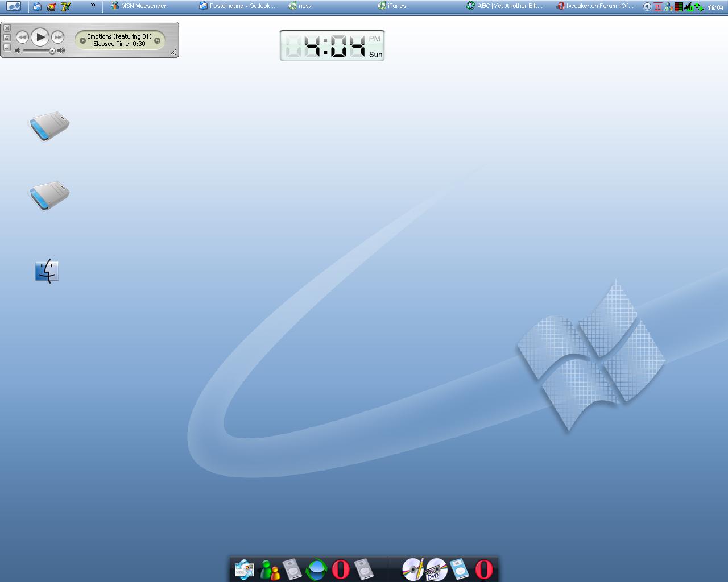Select the top hard drive desktop icon

49,126
